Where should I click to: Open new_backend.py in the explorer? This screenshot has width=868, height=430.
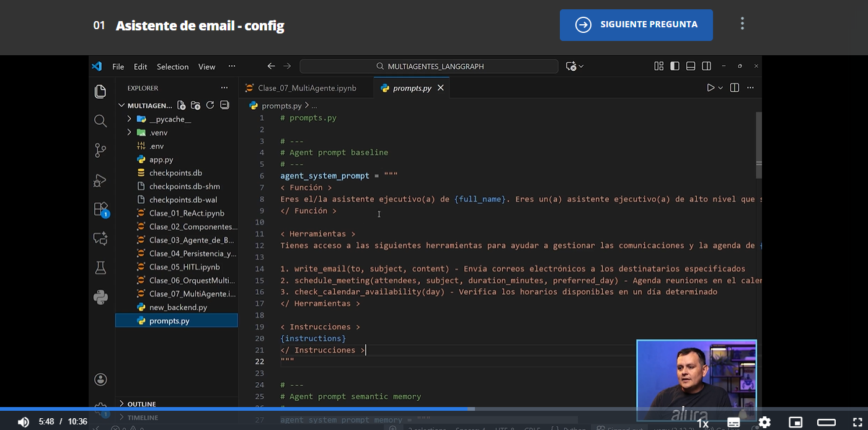point(177,307)
